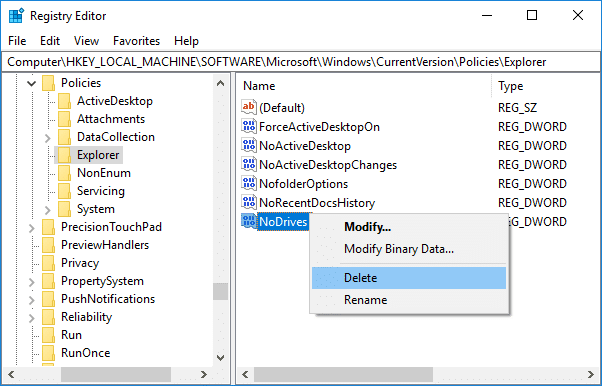Click the values pane scroll left arrow
The height and width of the screenshot is (386, 602).
245,374
